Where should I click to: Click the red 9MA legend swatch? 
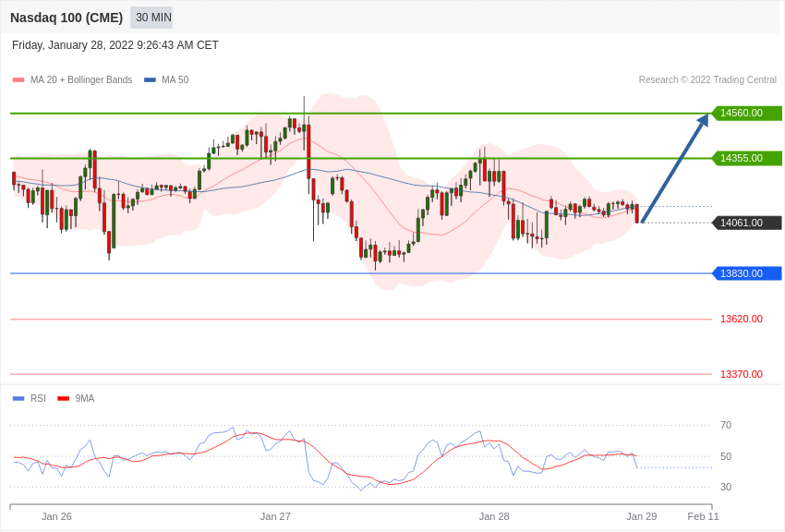[x=64, y=398]
